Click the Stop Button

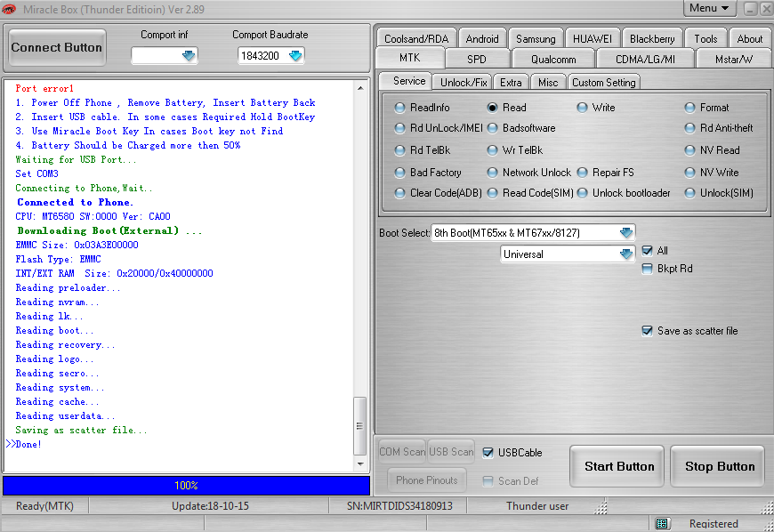[x=719, y=466]
